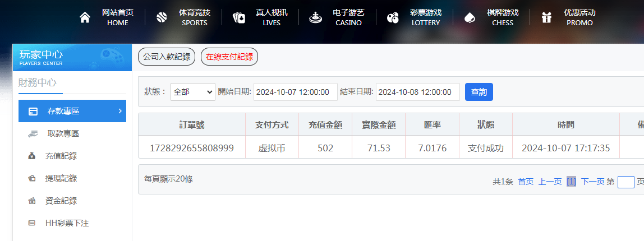Click the Chess spade icon
644x241 pixels.
[x=469, y=18]
